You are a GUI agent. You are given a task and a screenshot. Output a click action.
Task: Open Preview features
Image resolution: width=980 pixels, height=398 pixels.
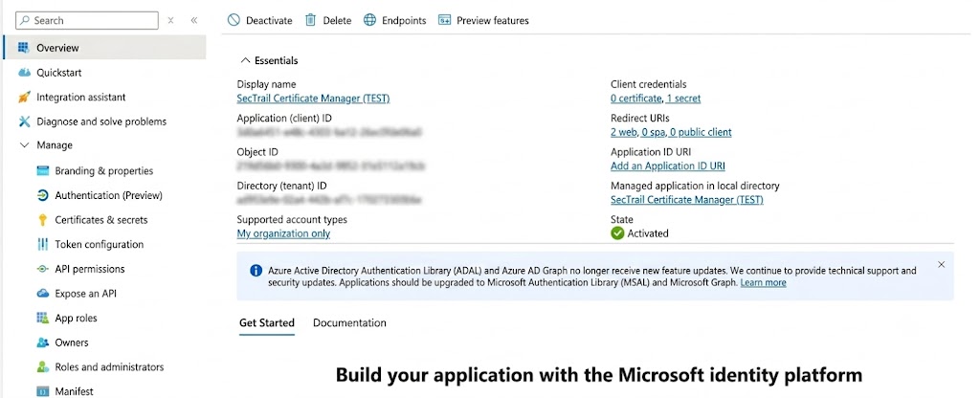(483, 20)
